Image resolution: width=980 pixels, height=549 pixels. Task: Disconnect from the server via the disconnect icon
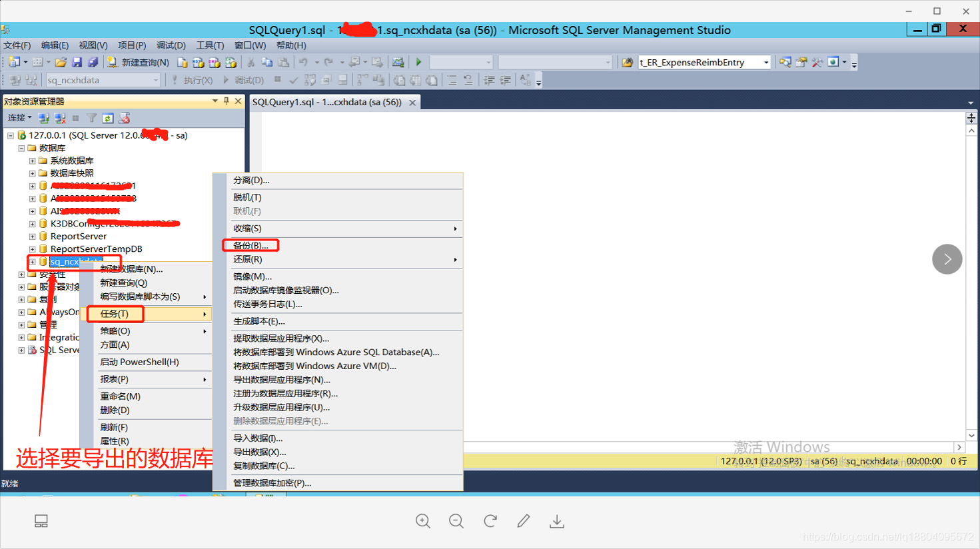pos(60,118)
